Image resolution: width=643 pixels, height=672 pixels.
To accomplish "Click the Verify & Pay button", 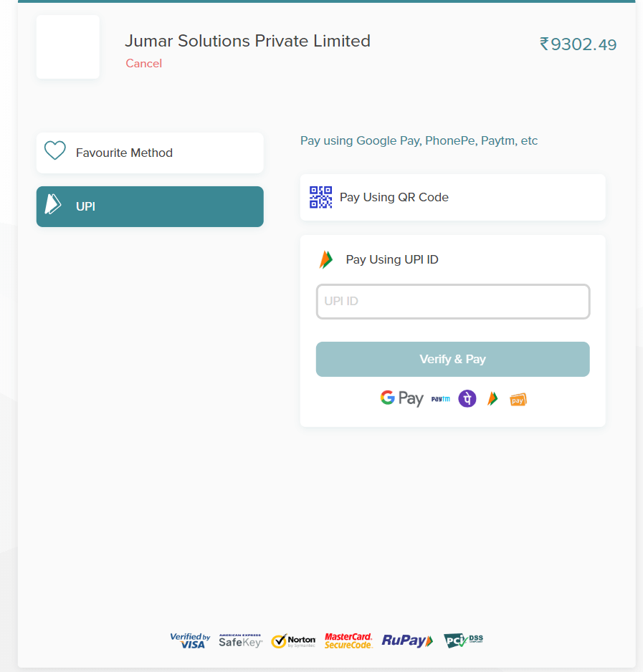I will [452, 359].
